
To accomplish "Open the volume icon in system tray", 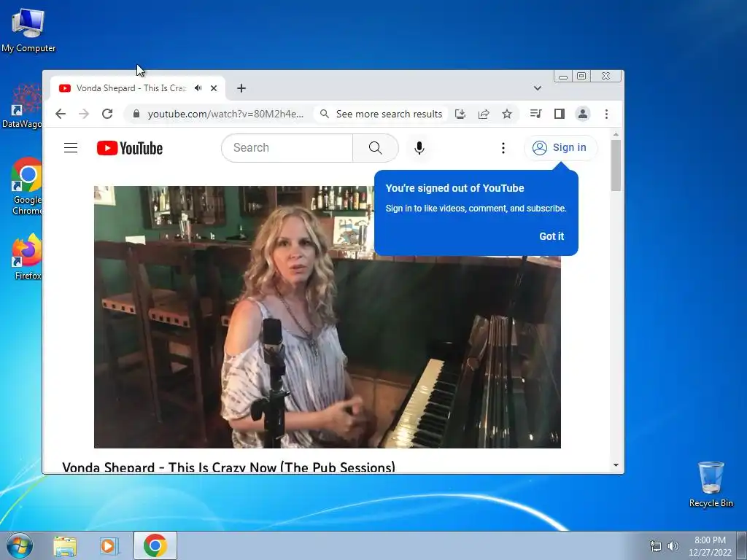I will click(673, 546).
